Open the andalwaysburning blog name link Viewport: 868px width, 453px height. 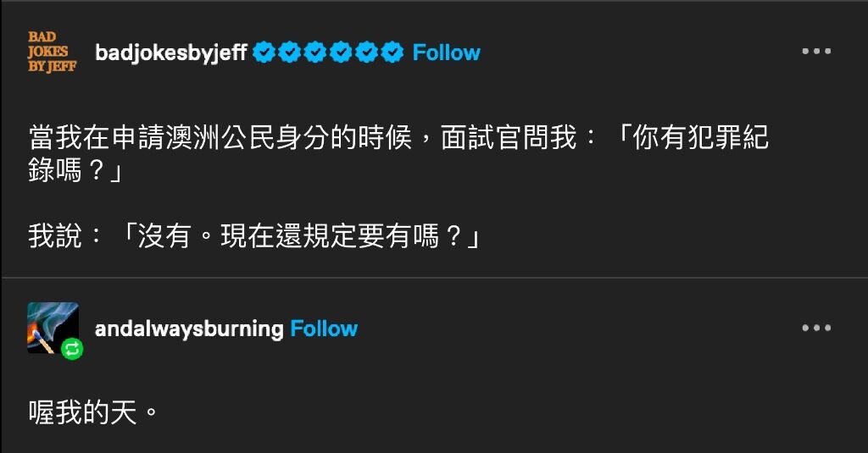point(189,329)
